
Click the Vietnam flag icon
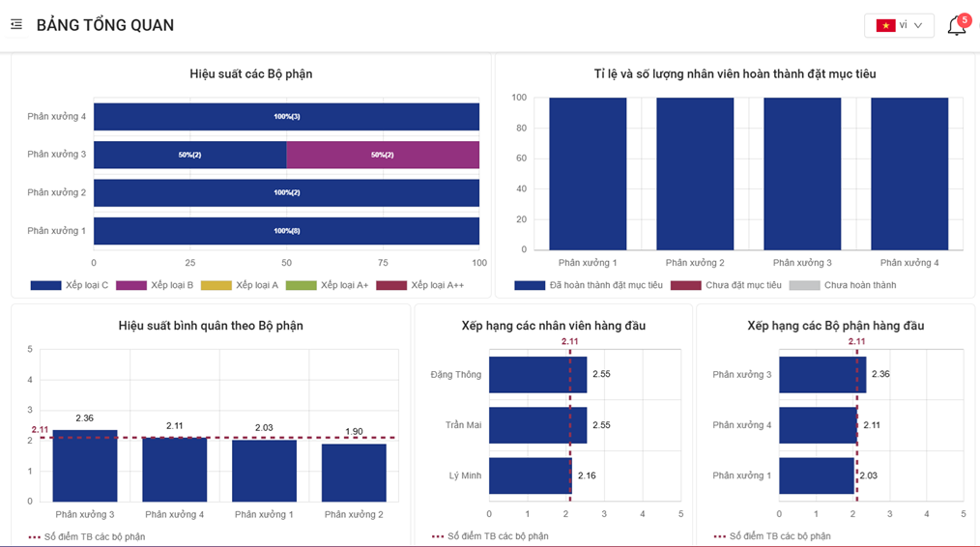[885, 25]
